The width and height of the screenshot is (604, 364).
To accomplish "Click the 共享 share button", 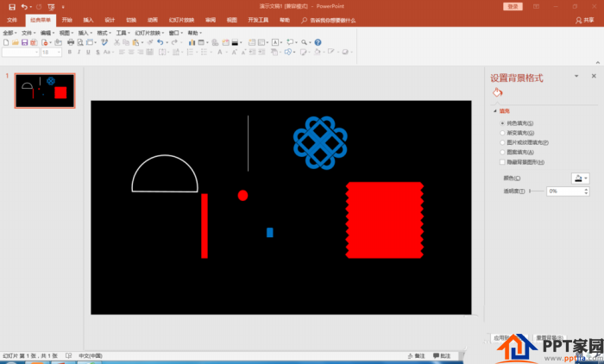I will [x=585, y=20].
